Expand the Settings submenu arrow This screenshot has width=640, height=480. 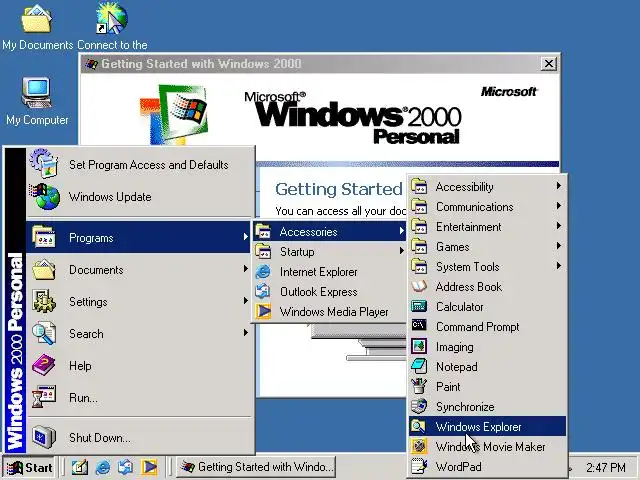click(x=245, y=301)
